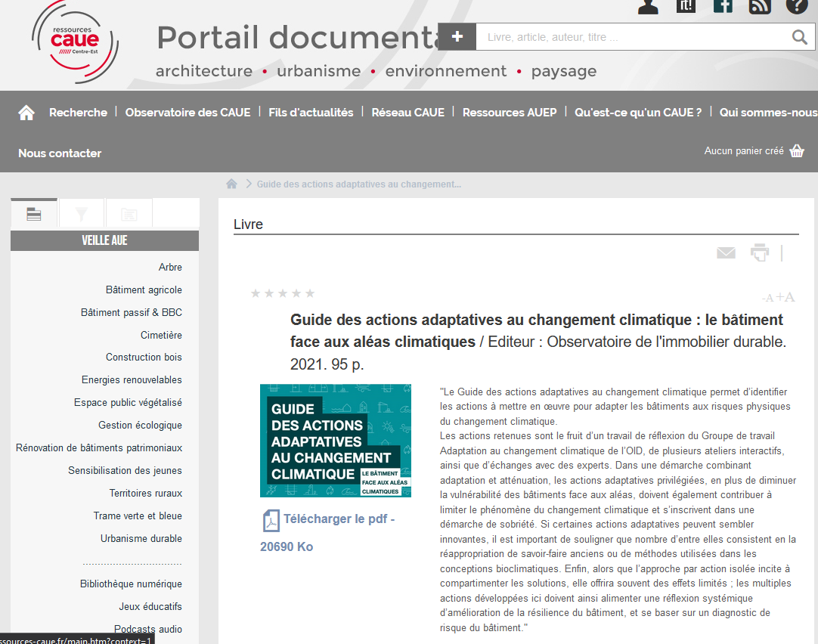818x644 pixels.
Task: Go to the home page via nav house icon
Action: (x=26, y=113)
